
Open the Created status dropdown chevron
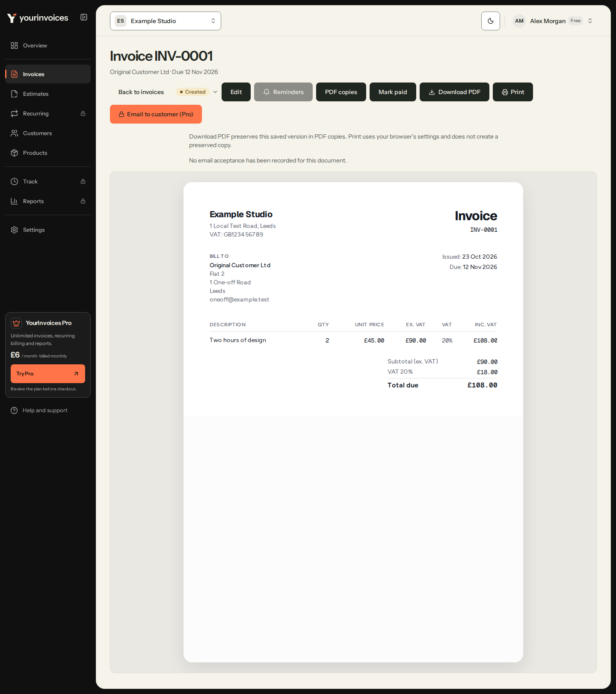[x=215, y=92]
